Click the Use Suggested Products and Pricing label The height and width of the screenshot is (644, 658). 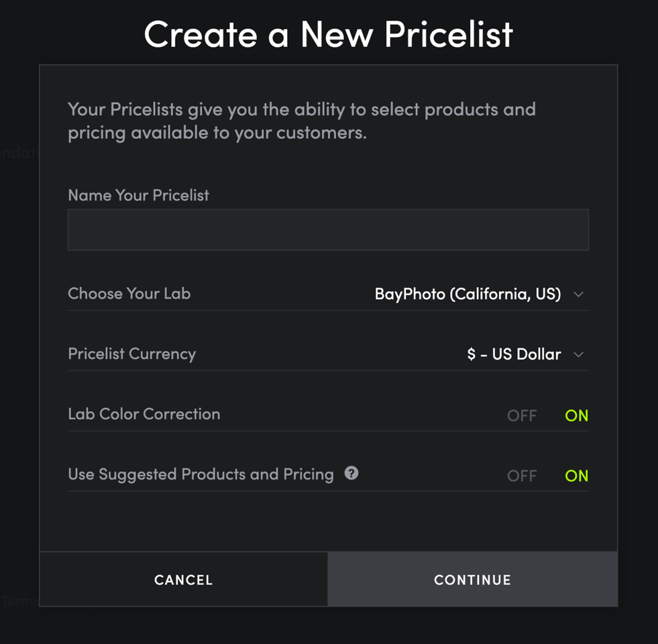coord(201,474)
